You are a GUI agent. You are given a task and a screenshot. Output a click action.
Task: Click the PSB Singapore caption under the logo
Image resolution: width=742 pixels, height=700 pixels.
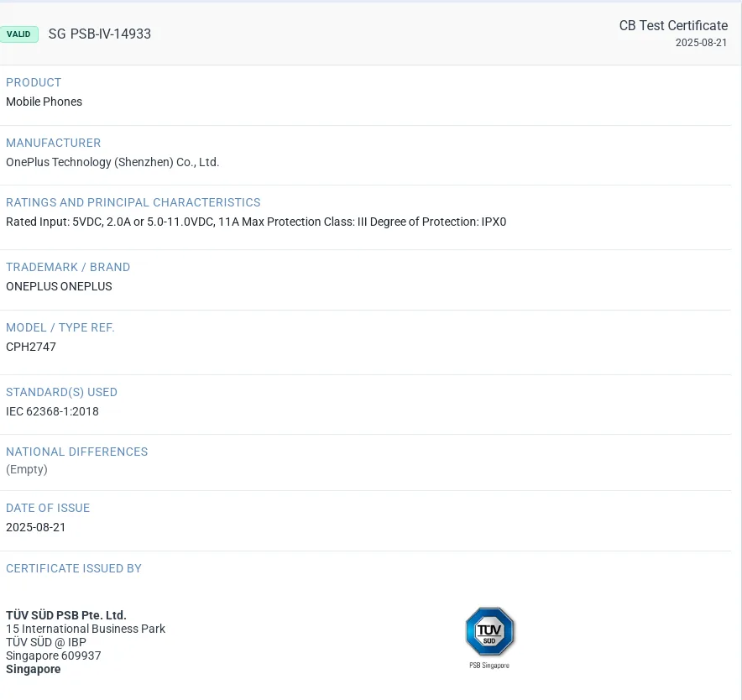489,665
